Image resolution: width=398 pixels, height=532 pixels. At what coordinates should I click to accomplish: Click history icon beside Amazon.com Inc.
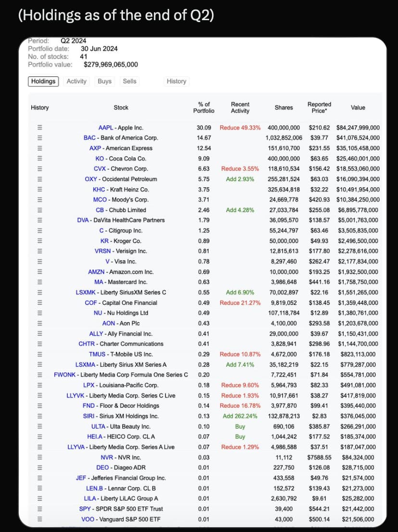point(40,272)
